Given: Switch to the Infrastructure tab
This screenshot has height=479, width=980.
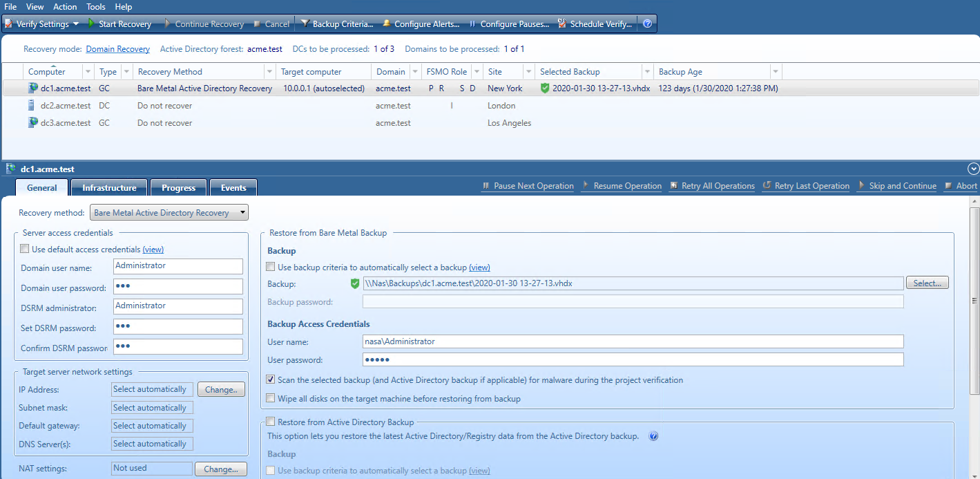Looking at the screenshot, I should [x=109, y=187].
